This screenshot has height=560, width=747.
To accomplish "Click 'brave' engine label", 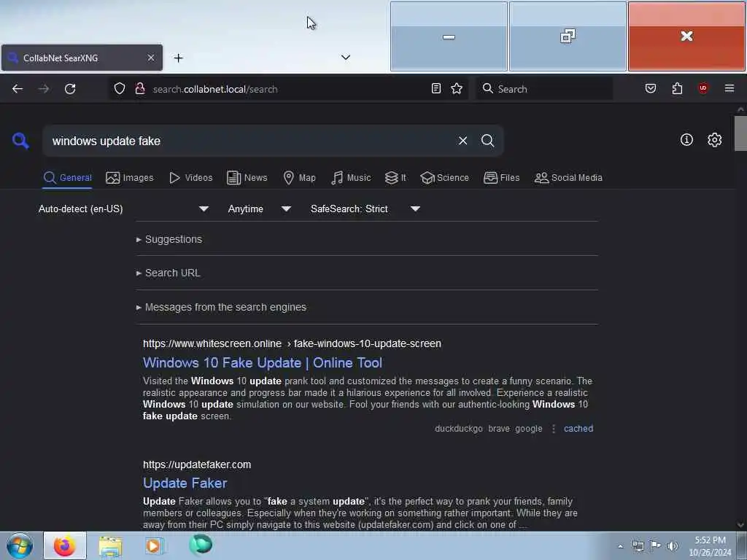I will pyautogui.click(x=499, y=429).
